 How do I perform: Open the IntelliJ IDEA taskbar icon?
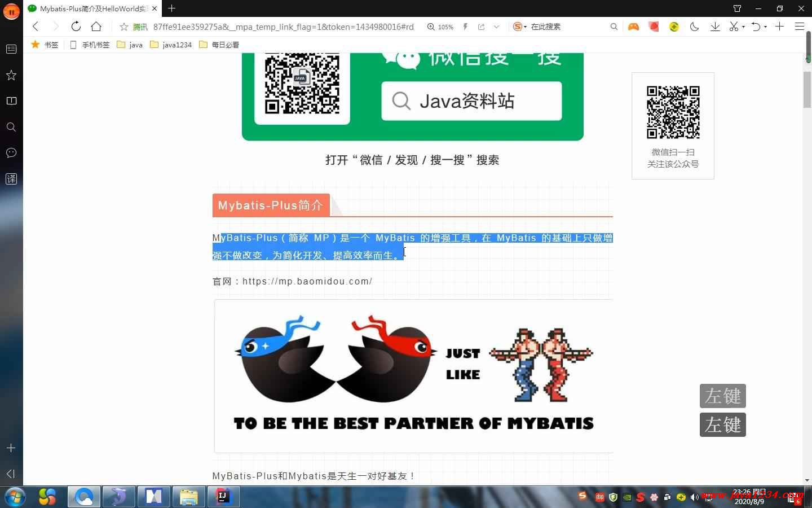click(x=223, y=497)
